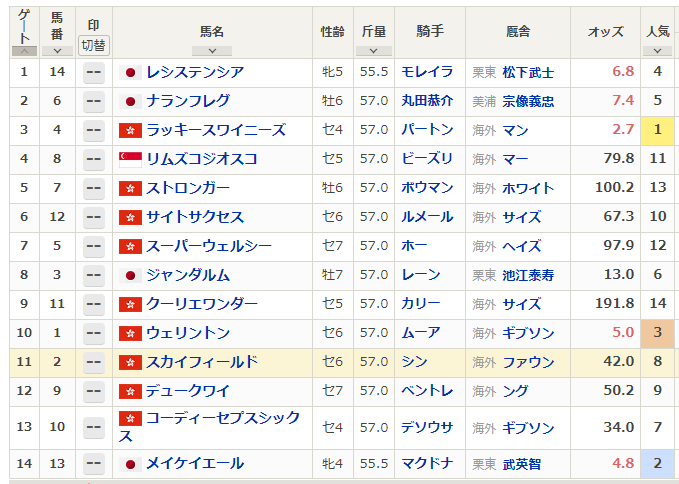Open mark selector for デュークワイ

(x=94, y=392)
